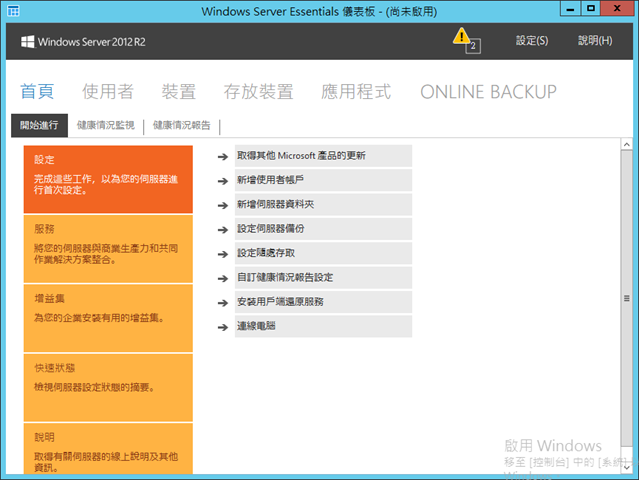Image resolution: width=639 pixels, height=480 pixels.
Task: Select the 健康情況報告 sub-tab
Action: tap(182, 125)
